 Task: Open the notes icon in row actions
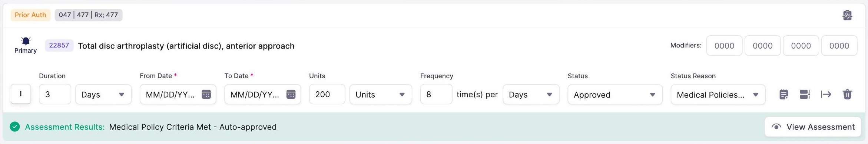tap(783, 94)
